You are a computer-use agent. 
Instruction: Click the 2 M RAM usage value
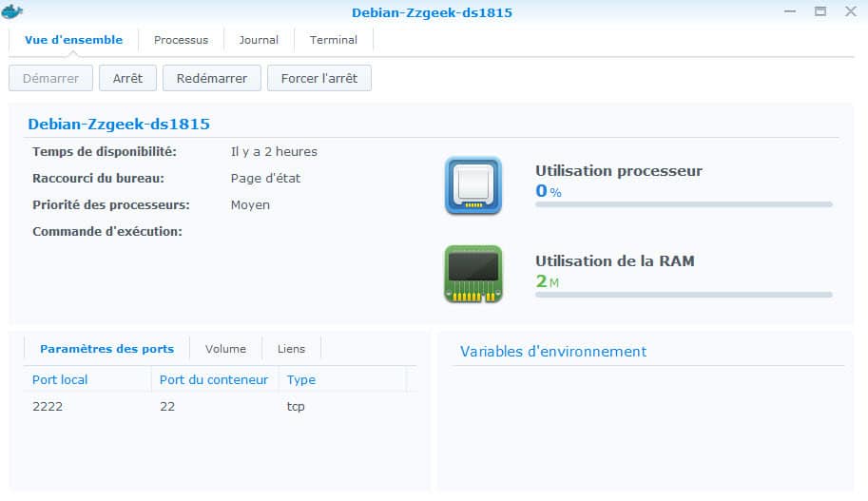(x=548, y=281)
